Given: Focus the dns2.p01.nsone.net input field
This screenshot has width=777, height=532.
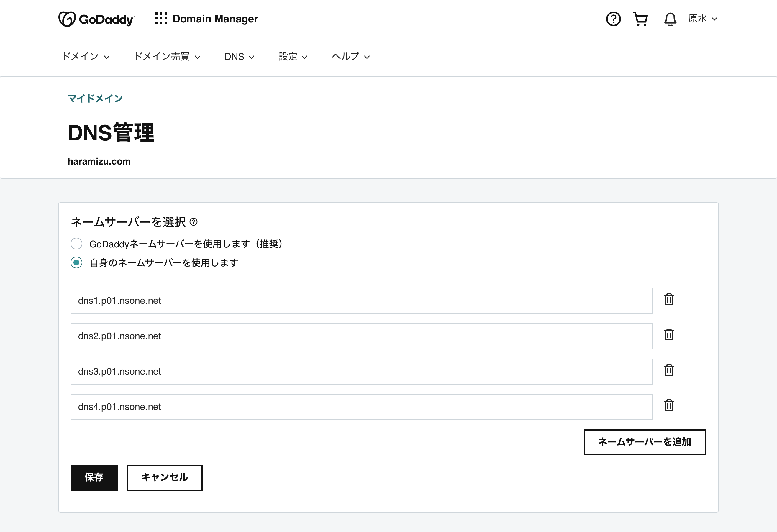Looking at the screenshot, I should (361, 336).
